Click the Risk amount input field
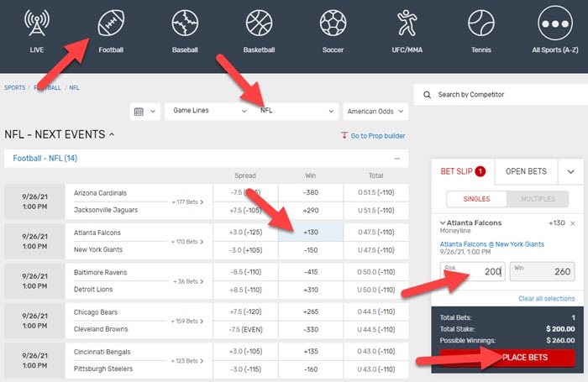Image resolution: width=588 pixels, height=382 pixels. click(x=471, y=271)
